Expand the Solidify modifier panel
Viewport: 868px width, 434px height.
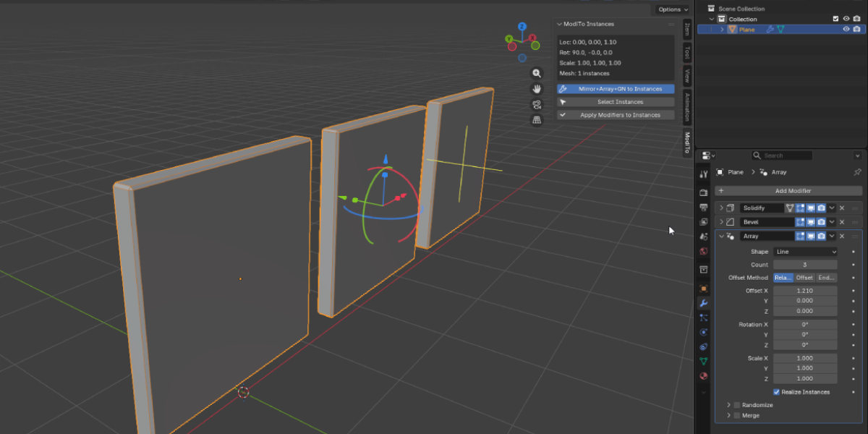click(720, 208)
